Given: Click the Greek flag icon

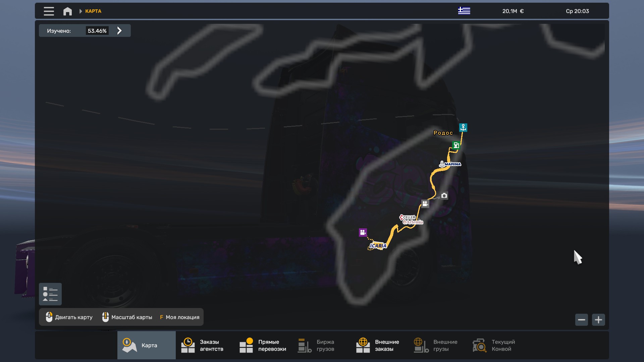Looking at the screenshot, I should 464,11.
